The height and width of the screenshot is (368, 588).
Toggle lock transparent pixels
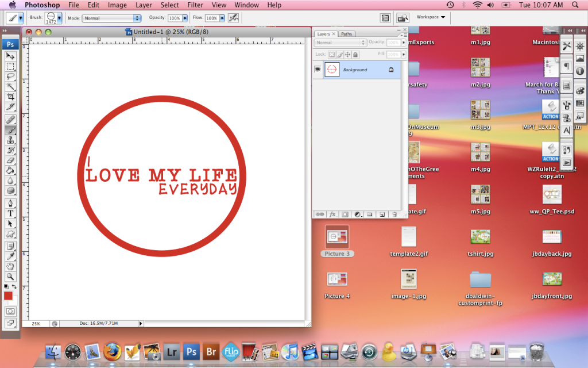[x=332, y=55]
